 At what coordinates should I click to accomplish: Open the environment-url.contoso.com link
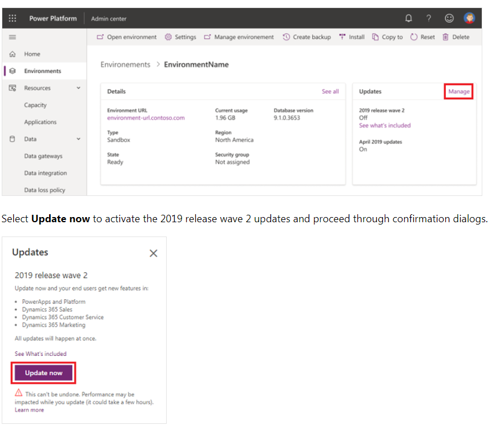[x=146, y=118]
